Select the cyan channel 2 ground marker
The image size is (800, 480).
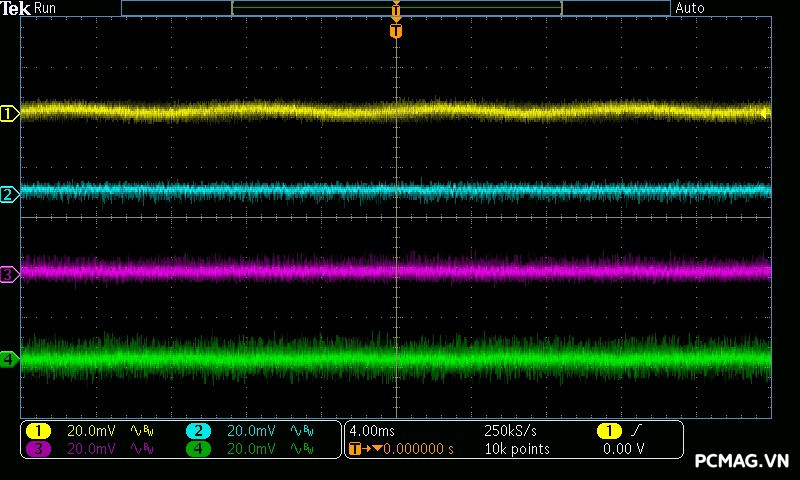pyautogui.click(x=9, y=194)
